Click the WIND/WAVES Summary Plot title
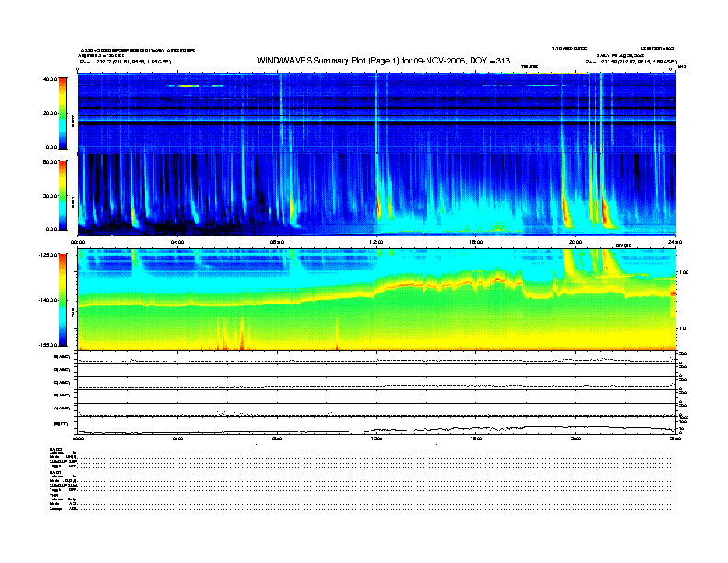 tap(383, 61)
